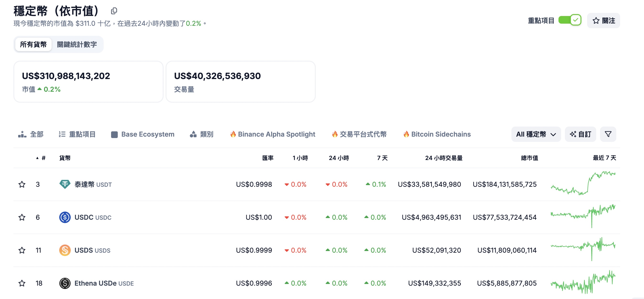Viewport: 644px width, 299px height.
Task: Click USDe price US$0.9996
Action: point(254,283)
